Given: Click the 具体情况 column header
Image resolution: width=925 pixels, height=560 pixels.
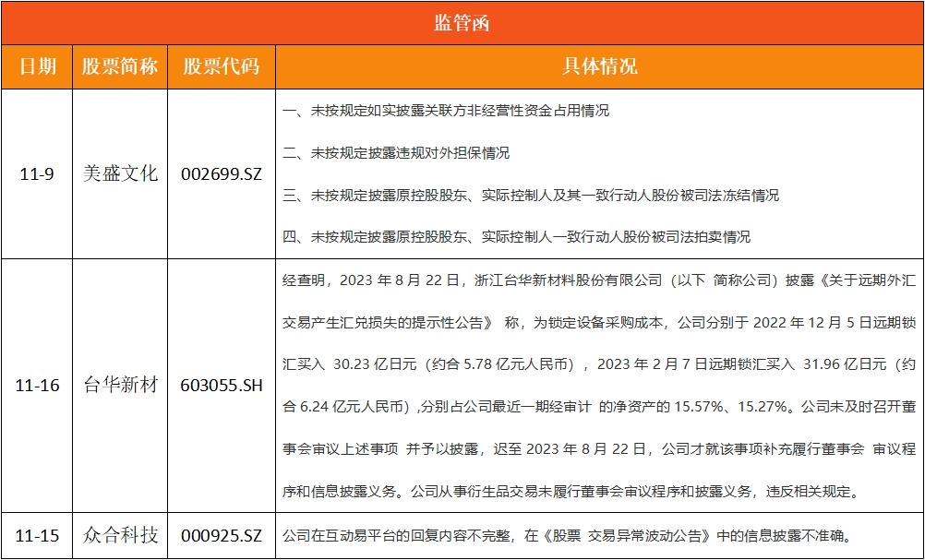Looking at the screenshot, I should click(x=599, y=67).
